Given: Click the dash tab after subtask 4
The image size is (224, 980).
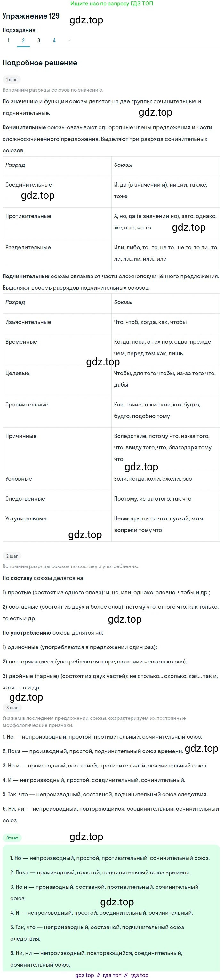Looking at the screenshot, I should point(69,40).
